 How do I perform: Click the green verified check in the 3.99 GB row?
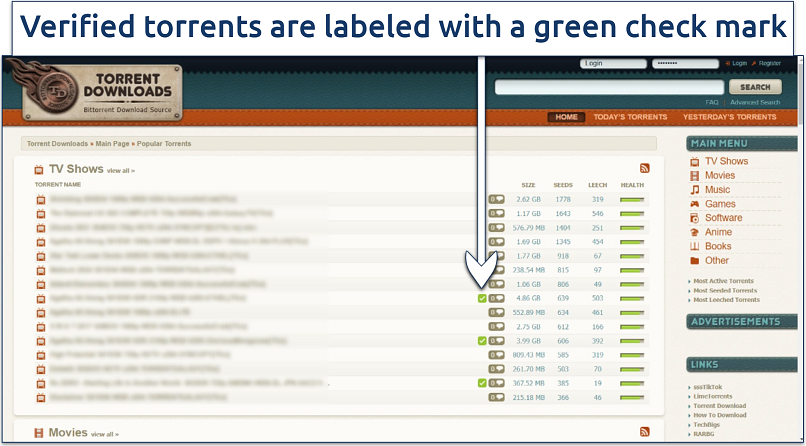[x=482, y=341]
